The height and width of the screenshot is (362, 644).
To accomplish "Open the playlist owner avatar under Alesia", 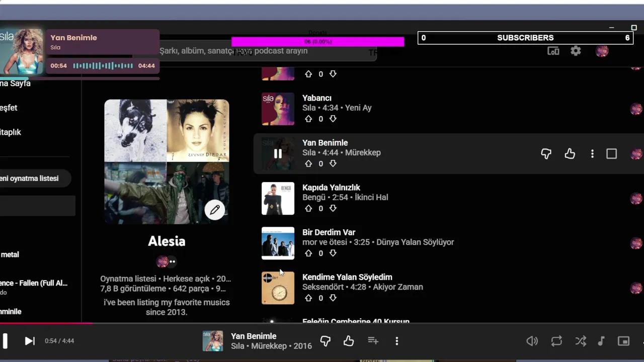I will click(162, 261).
